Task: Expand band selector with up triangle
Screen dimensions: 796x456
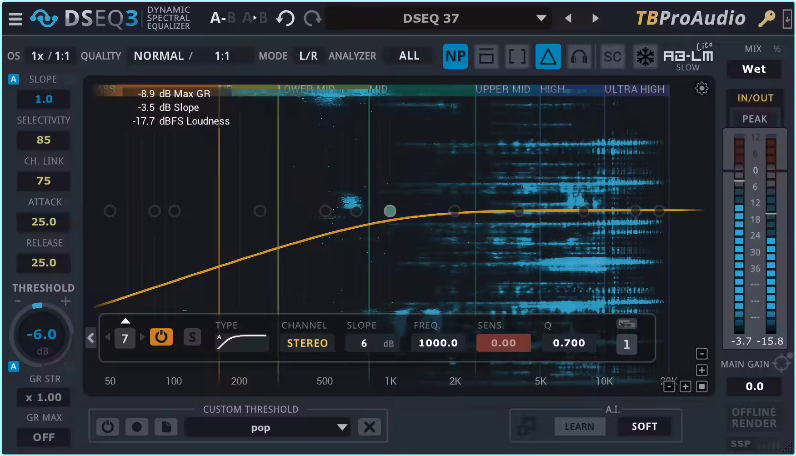Action: (125, 321)
